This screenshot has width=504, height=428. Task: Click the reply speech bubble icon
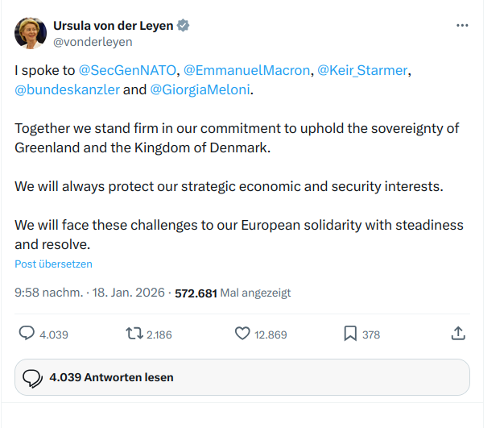[27, 333]
